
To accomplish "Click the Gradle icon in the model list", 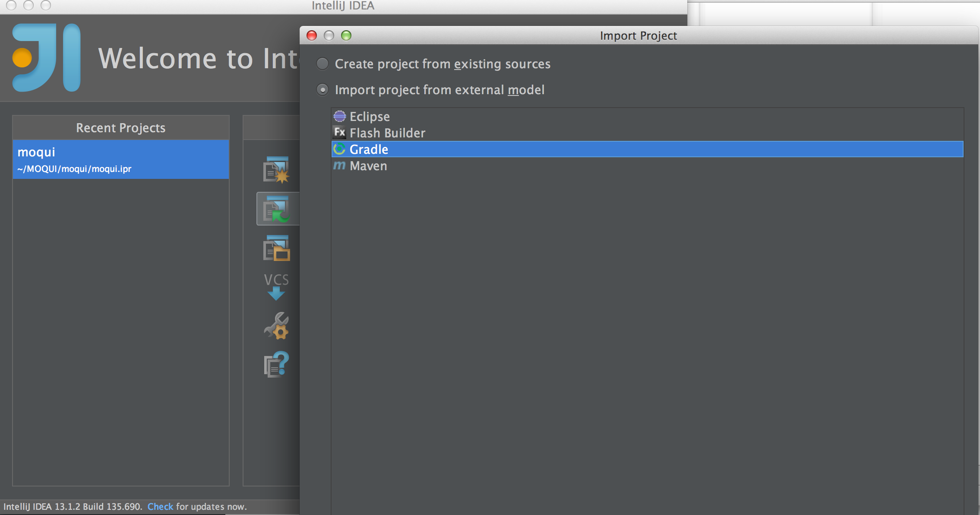I will point(340,149).
